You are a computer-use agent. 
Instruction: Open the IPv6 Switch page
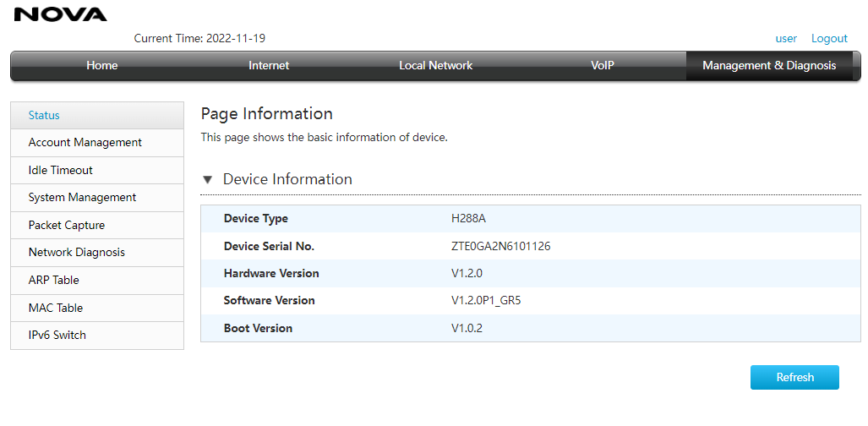click(x=97, y=336)
